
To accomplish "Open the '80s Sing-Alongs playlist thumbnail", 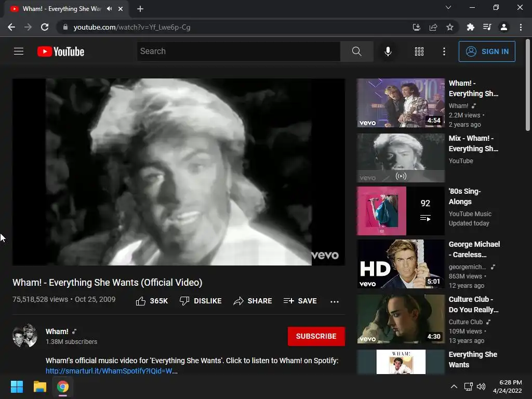I will 401,211.
